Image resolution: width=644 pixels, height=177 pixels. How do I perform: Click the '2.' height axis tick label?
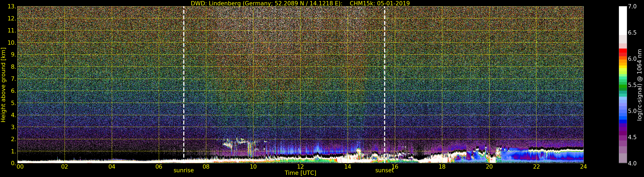click(14, 139)
